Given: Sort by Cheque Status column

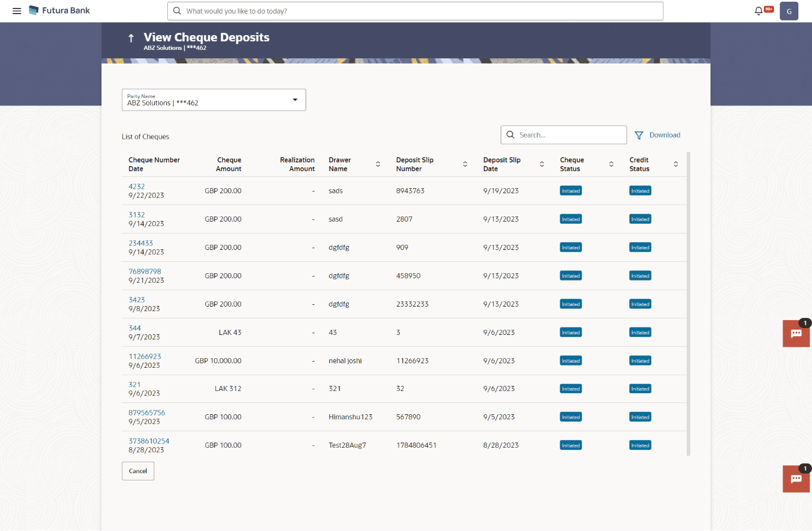Looking at the screenshot, I should (611, 164).
